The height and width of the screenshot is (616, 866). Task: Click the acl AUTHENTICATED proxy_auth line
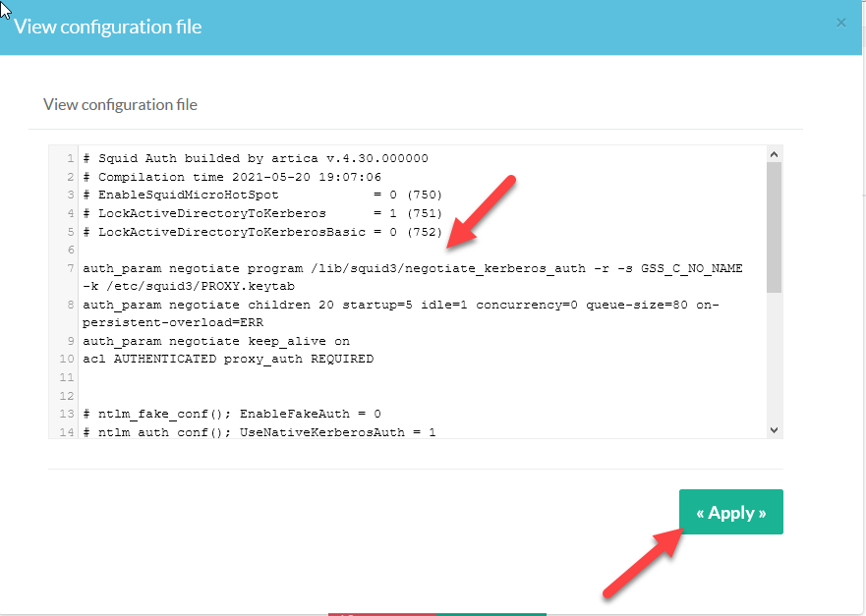(x=228, y=360)
